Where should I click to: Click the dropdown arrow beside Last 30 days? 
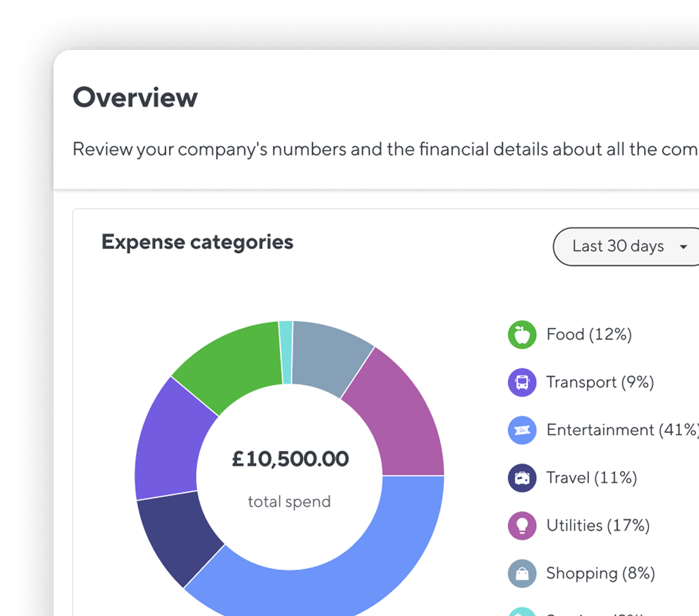click(x=683, y=247)
